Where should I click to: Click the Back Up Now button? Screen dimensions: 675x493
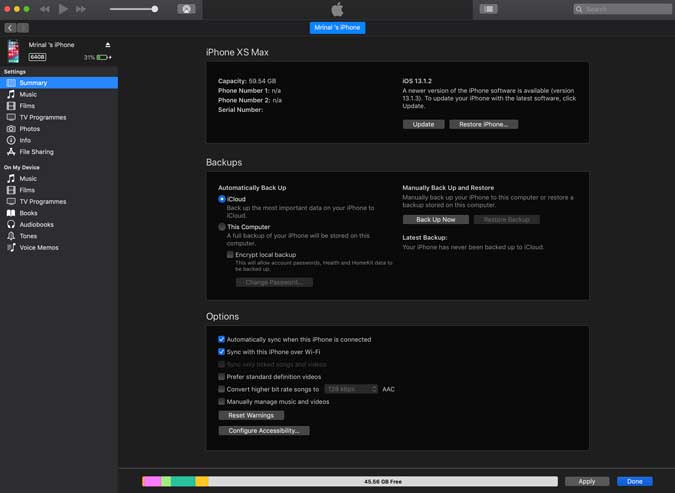pyautogui.click(x=435, y=219)
